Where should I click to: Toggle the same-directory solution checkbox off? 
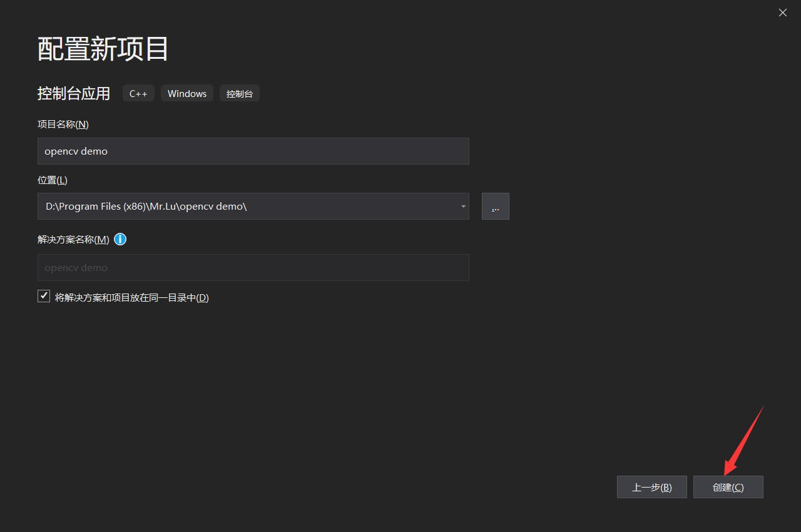click(44, 295)
